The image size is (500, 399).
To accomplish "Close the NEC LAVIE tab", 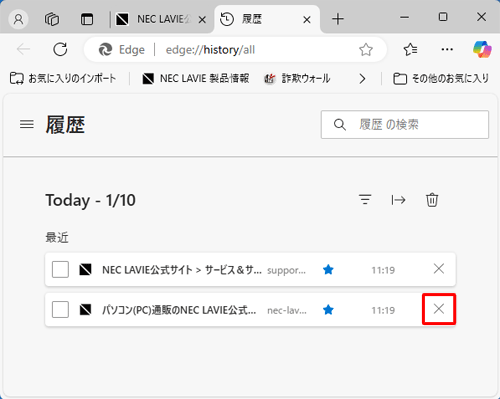I will [x=202, y=20].
